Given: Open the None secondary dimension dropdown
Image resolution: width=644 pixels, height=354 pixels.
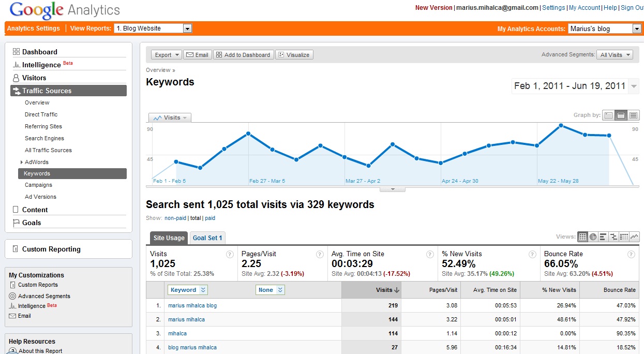Looking at the screenshot, I should (270, 290).
